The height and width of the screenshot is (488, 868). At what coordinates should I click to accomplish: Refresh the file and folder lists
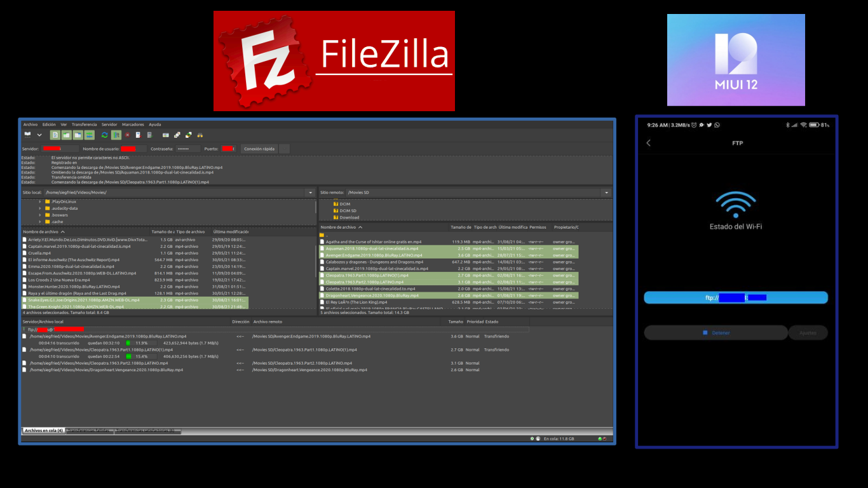(105, 135)
